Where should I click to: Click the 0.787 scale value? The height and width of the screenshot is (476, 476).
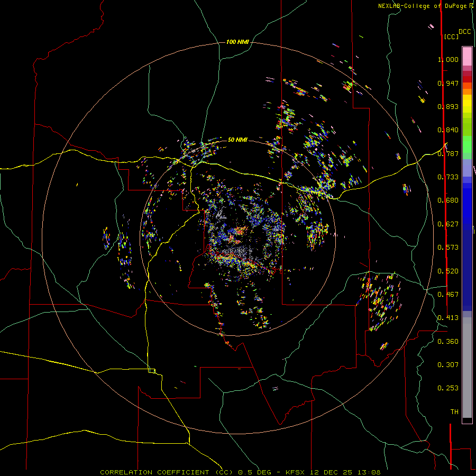tap(448, 153)
